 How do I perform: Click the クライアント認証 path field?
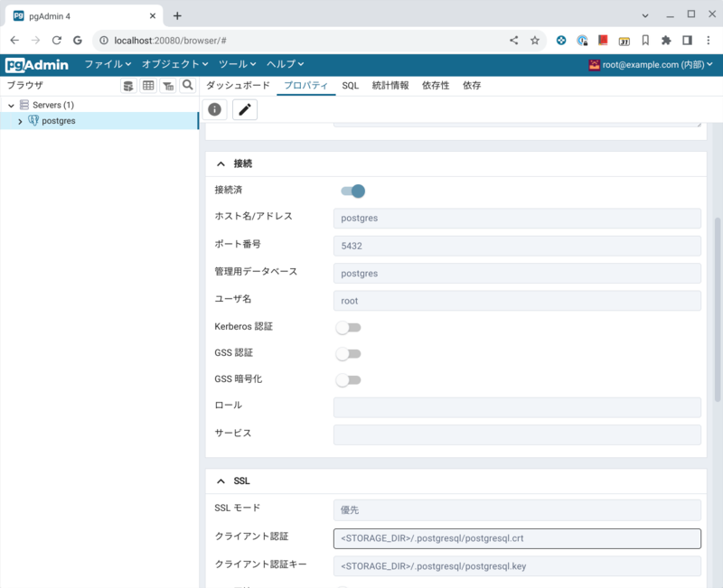click(x=517, y=538)
